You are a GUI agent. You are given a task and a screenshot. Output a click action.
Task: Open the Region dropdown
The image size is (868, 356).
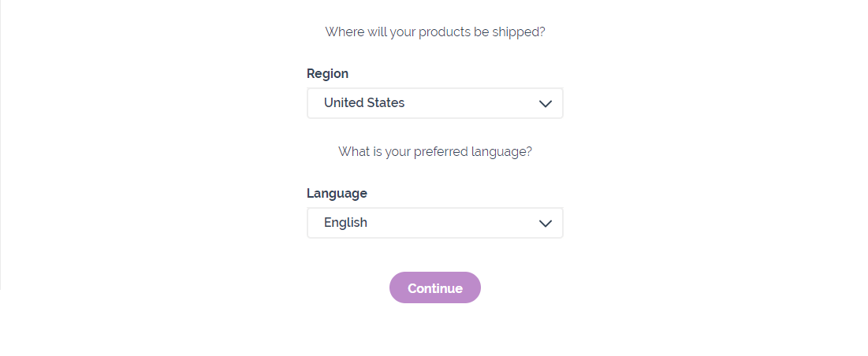[x=435, y=103]
